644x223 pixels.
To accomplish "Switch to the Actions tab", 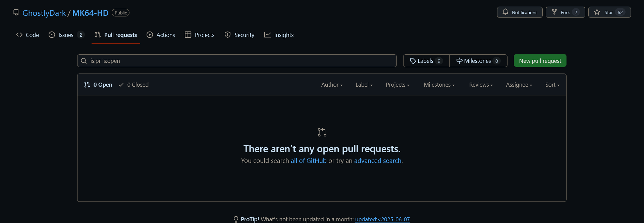I will pos(161,35).
